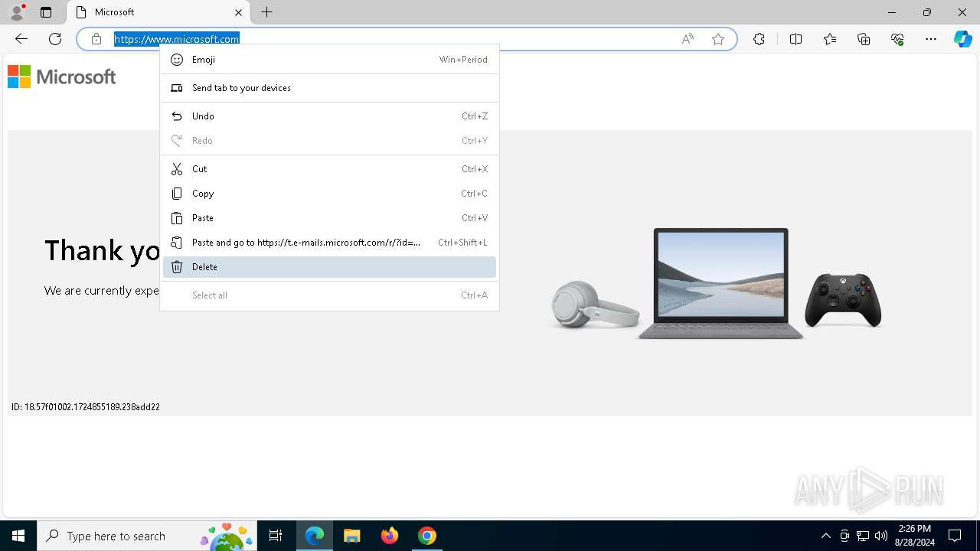Refresh the page with the reload icon
The width and height of the screenshot is (980, 551).
pos(55,39)
